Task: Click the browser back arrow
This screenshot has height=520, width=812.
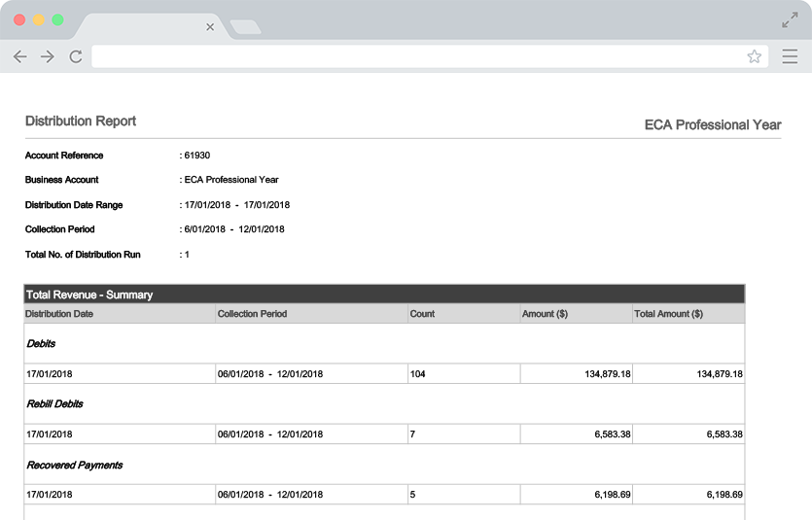Action: click(19, 56)
